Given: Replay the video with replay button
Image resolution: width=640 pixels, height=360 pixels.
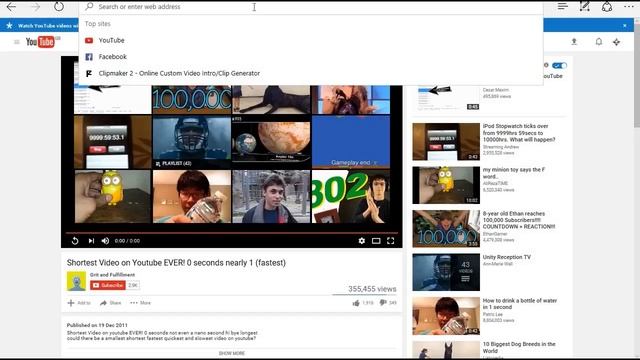Looking at the screenshot, I should (x=75, y=241).
